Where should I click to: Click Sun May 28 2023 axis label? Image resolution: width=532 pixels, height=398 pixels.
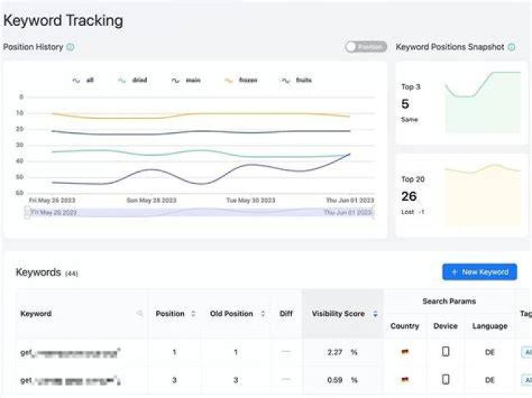point(151,200)
